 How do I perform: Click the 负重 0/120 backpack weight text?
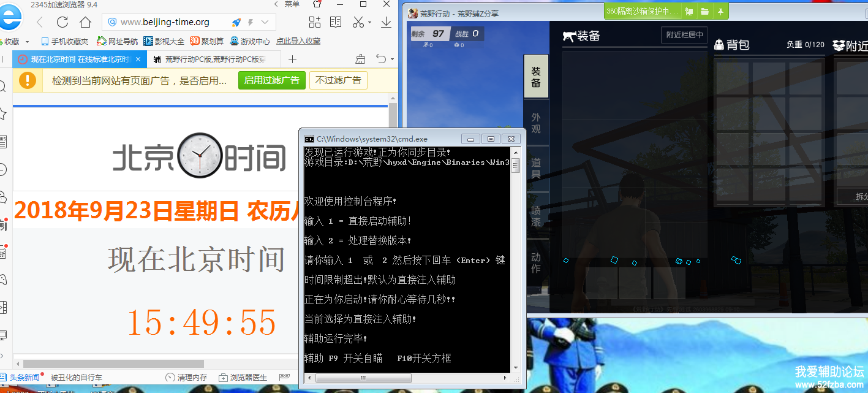(806, 45)
